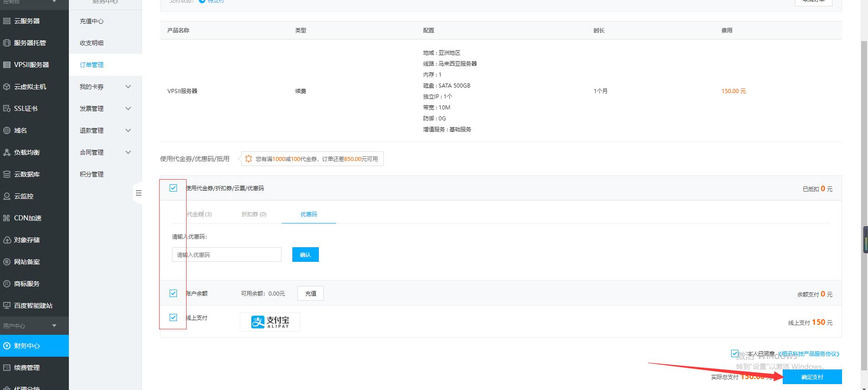Screen dimensions: 868x390
Task: Click the 确定支付 confirm payment button
Action: pos(812,377)
